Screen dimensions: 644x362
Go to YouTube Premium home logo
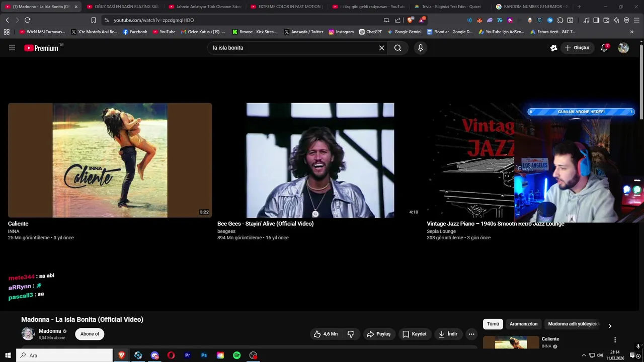coord(41,48)
